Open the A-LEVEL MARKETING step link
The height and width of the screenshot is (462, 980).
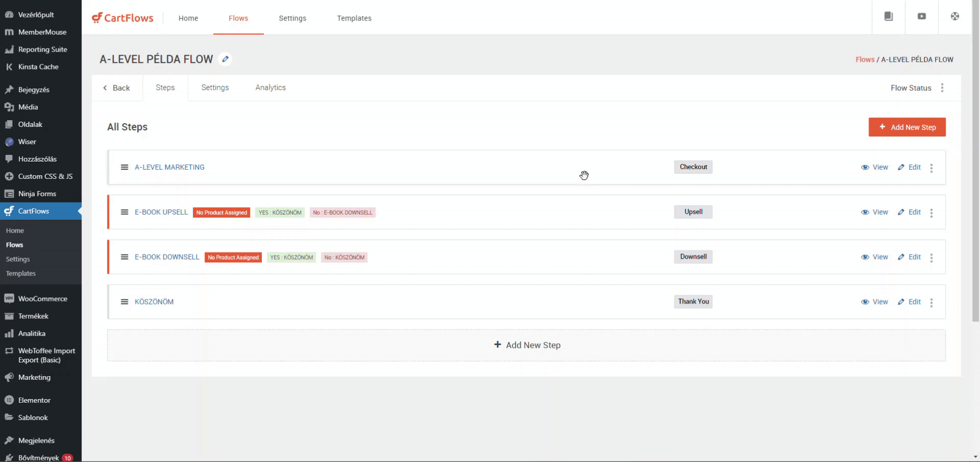[x=169, y=167]
